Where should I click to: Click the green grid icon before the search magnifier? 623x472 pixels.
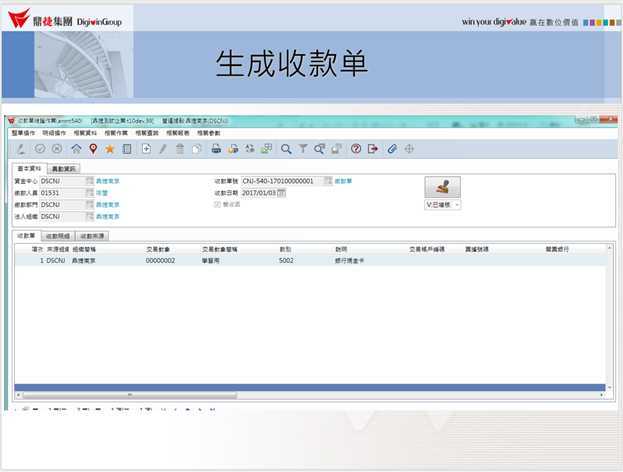(266, 149)
